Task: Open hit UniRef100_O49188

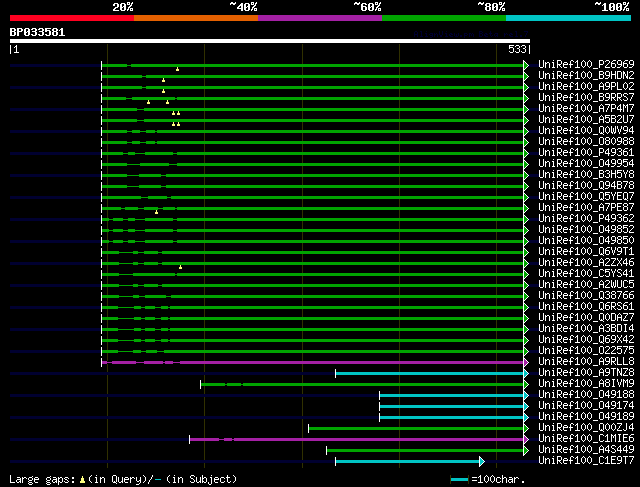Action: point(586,395)
